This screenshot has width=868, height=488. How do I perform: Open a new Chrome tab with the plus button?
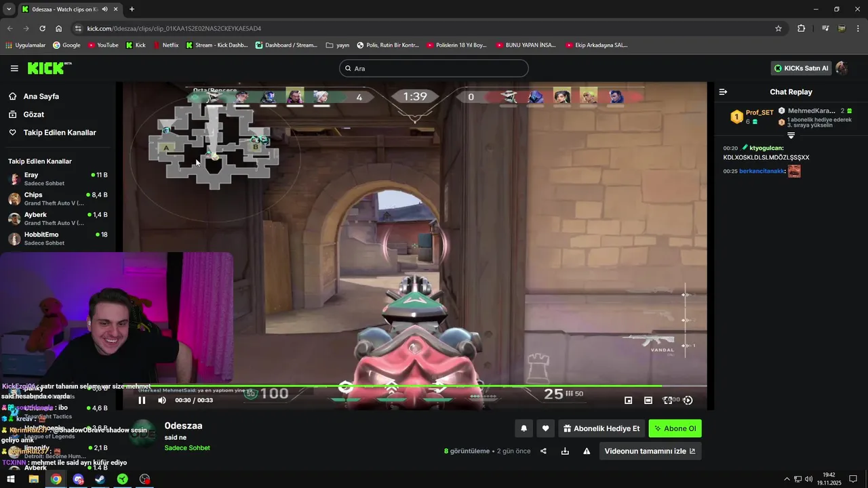pos(132,9)
